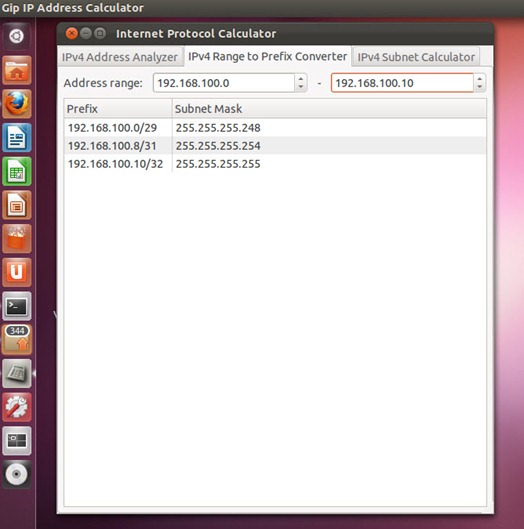
Task: Click the start address field 192.168.100.0
Action: [x=224, y=83]
